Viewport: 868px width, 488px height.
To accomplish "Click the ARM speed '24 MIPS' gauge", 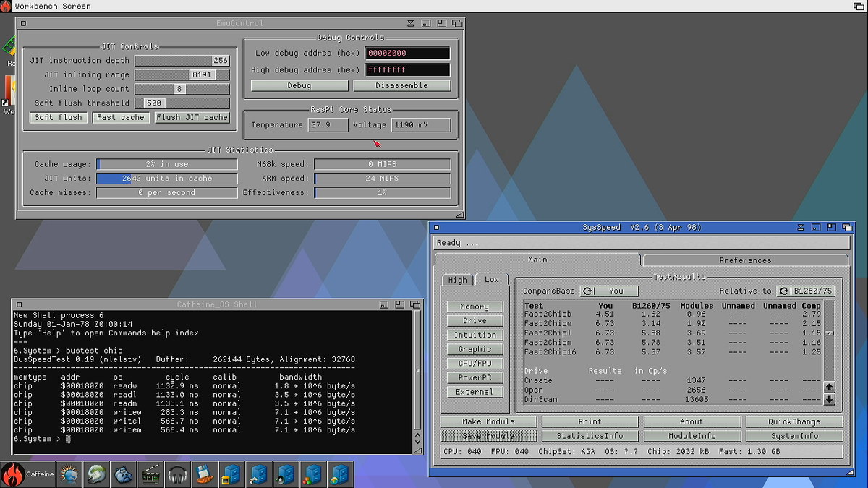I will [382, 179].
